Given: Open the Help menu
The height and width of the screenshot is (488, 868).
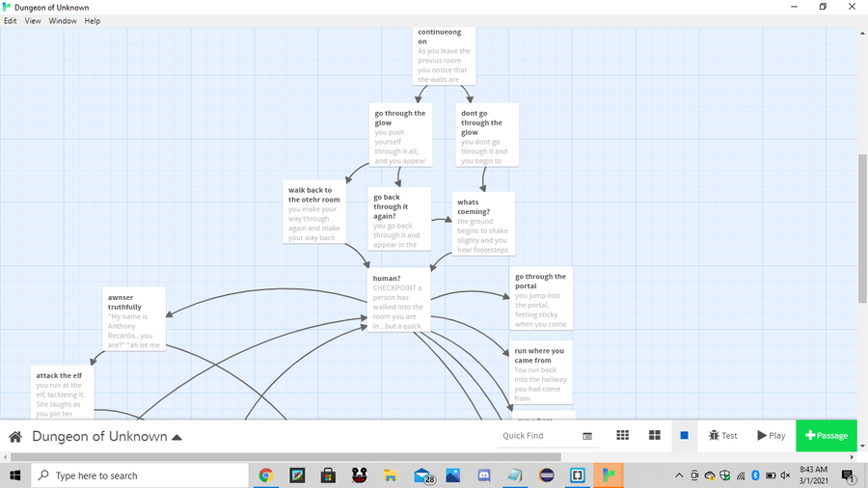Looking at the screenshot, I should click(92, 21).
